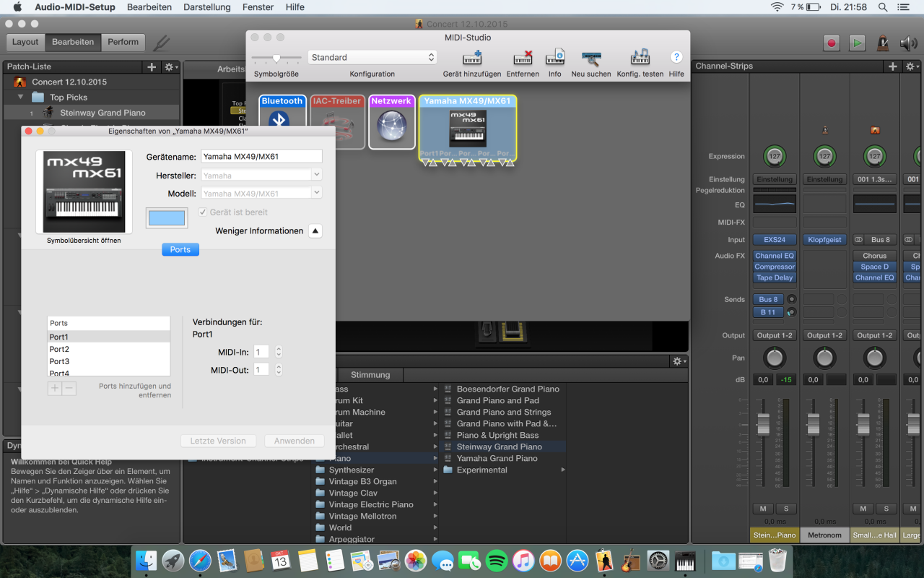This screenshot has height=578, width=924.
Task: Click the Gerätename input field
Action: 261,156
